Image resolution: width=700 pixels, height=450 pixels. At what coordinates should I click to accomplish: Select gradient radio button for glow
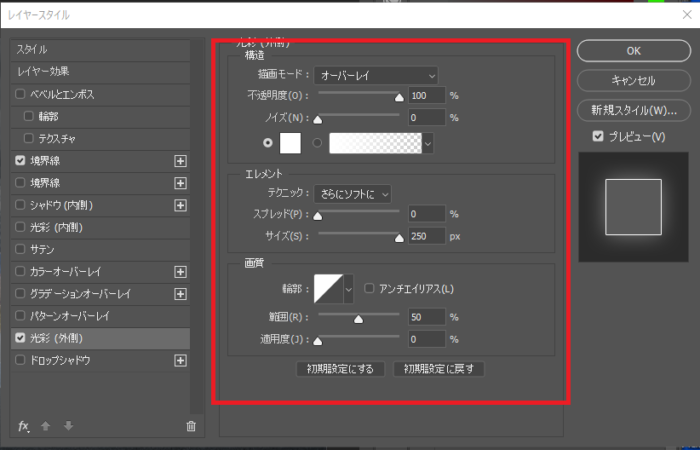(317, 143)
